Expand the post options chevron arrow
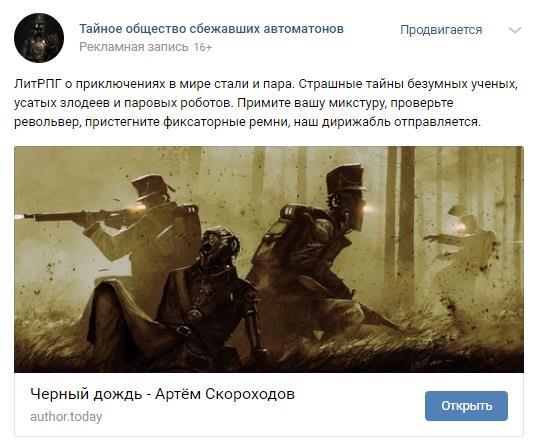Image resolution: width=538 pixels, height=447 pixels. (x=515, y=30)
